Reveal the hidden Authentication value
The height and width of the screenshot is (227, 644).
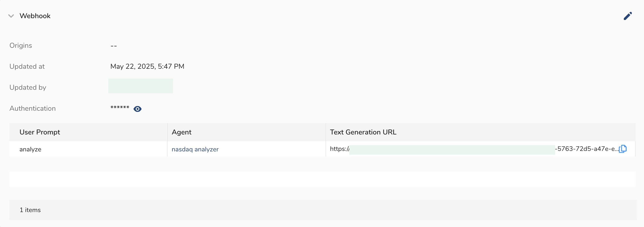[x=137, y=109]
